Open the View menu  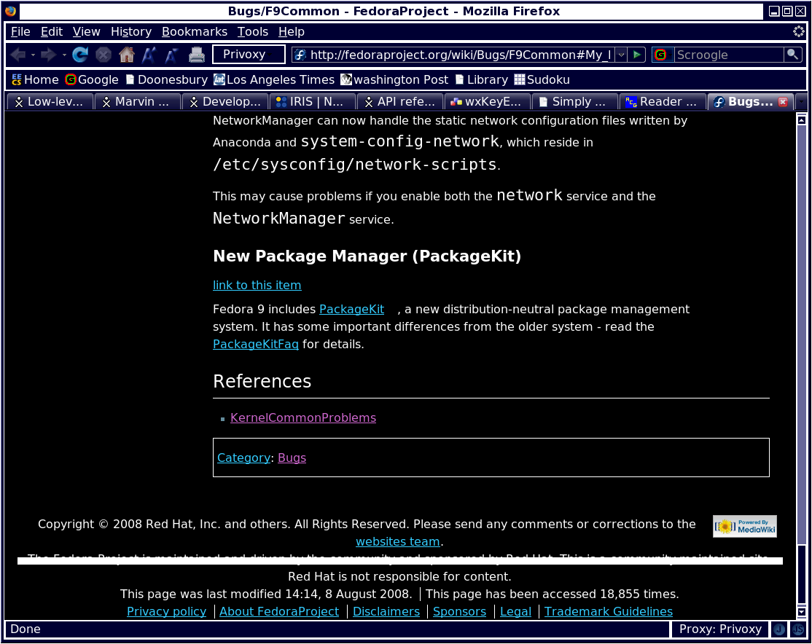[87, 31]
